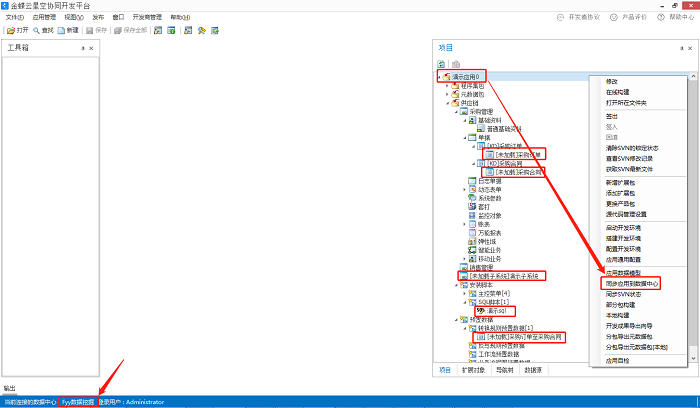The image size is (700, 408).
Task: Expand the 动态表单 tree node arrow
Action: 465,190
